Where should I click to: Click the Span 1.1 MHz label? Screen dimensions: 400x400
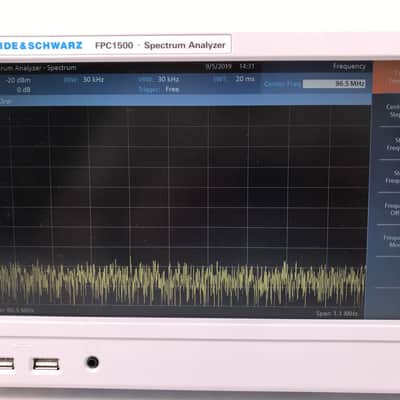(x=337, y=314)
